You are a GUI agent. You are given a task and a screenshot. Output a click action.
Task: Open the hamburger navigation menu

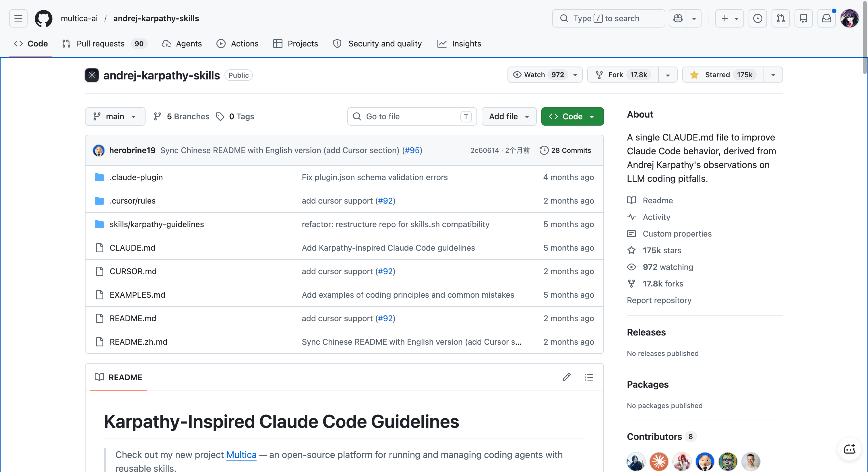(x=18, y=18)
